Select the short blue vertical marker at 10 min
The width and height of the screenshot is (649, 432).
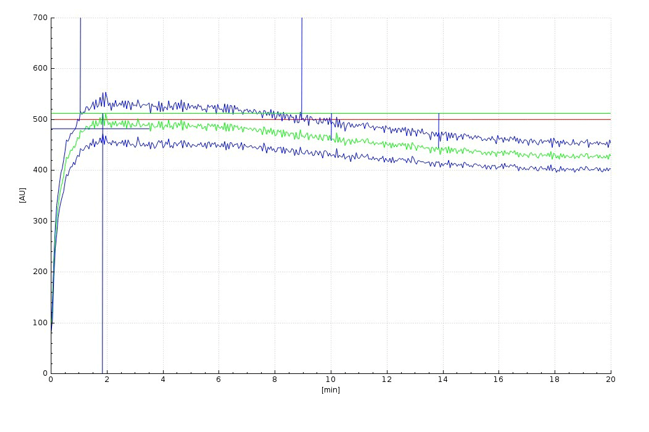tap(331, 127)
